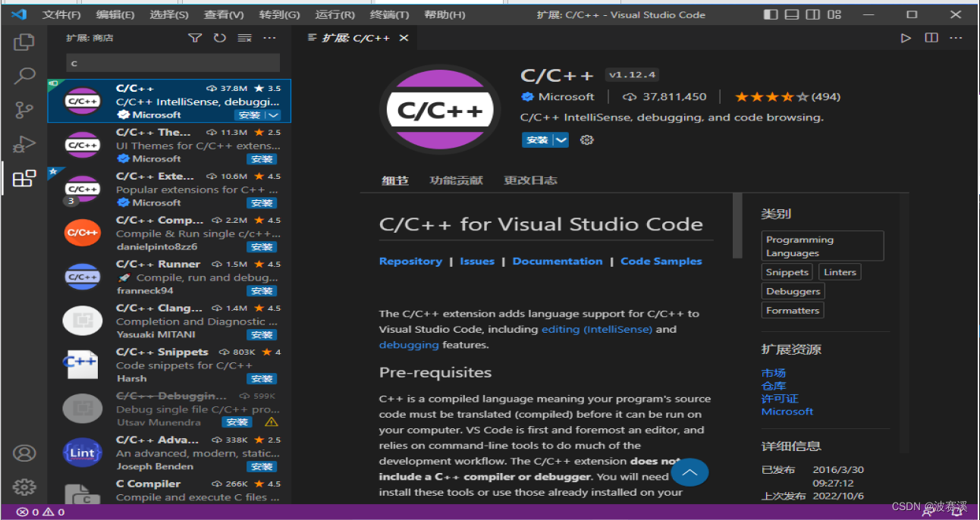The height and width of the screenshot is (520, 980).
Task: Click the Snippets category tag
Action: [x=787, y=272]
